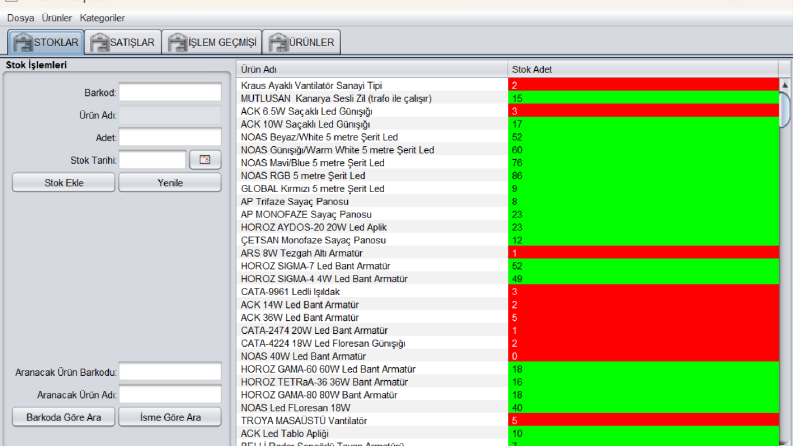Focus the Adet input field
The height and width of the screenshot is (446, 793).
tap(170, 138)
